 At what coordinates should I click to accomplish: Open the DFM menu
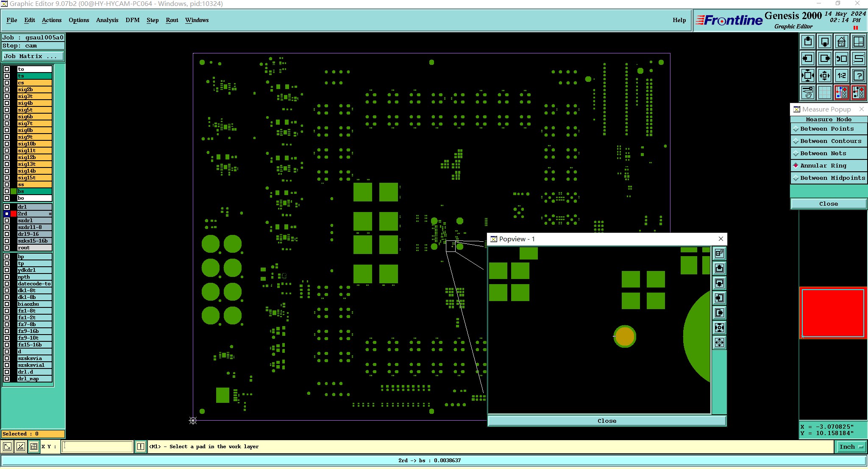pos(132,20)
